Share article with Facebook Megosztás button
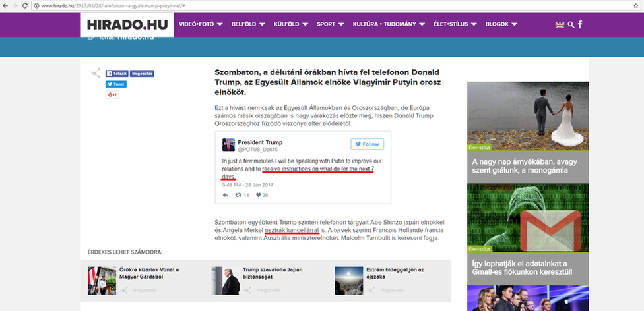Viewport: 644px width, 311px height. tap(142, 74)
